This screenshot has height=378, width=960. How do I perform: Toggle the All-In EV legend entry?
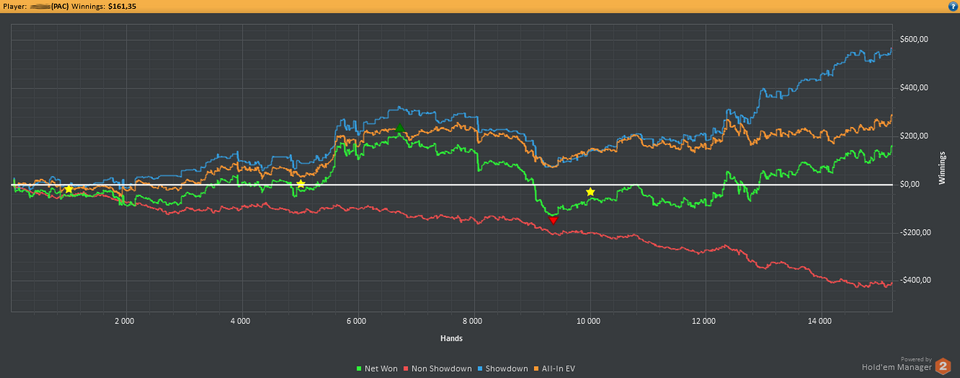(554, 368)
